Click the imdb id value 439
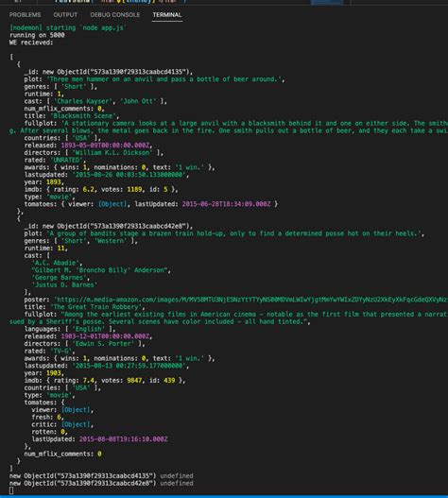The image size is (448, 498). [169, 381]
